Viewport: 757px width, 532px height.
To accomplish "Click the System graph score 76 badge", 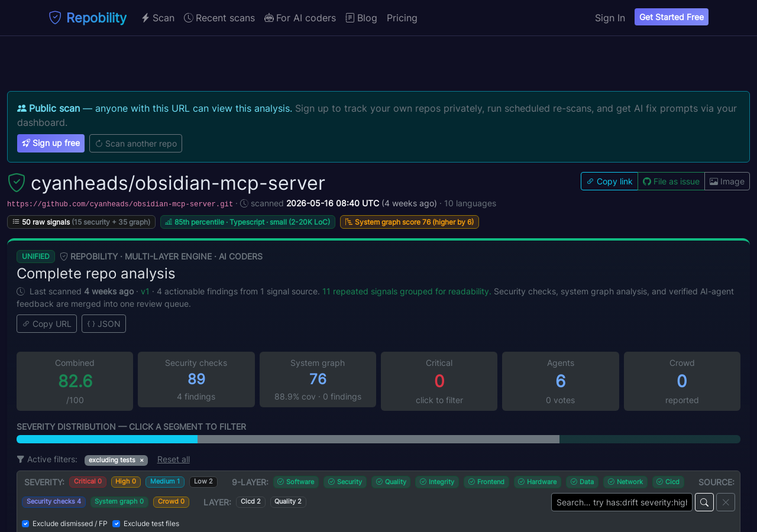I will (x=409, y=222).
